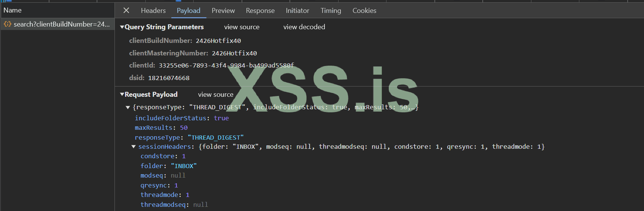Click the responseType "THREAD_DIGEST" entry

[189, 137]
